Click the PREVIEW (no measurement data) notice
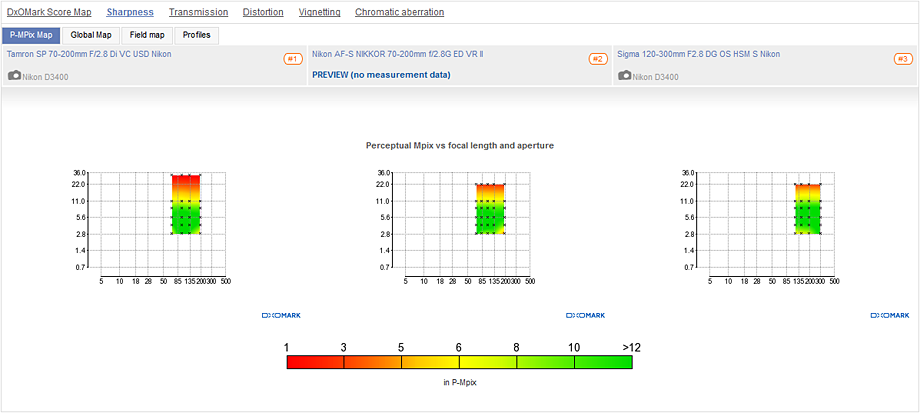This screenshot has width=920, height=413. tap(381, 75)
